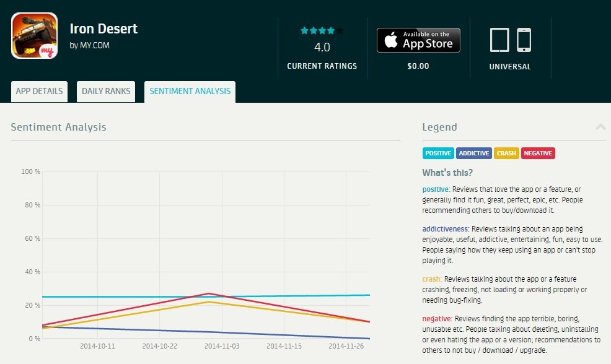611x364 pixels.
Task: Click the 100 % axis label
Action: (30, 171)
